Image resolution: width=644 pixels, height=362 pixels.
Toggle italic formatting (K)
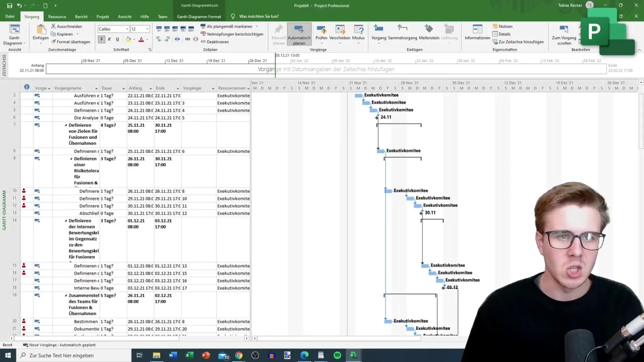tap(109, 39)
